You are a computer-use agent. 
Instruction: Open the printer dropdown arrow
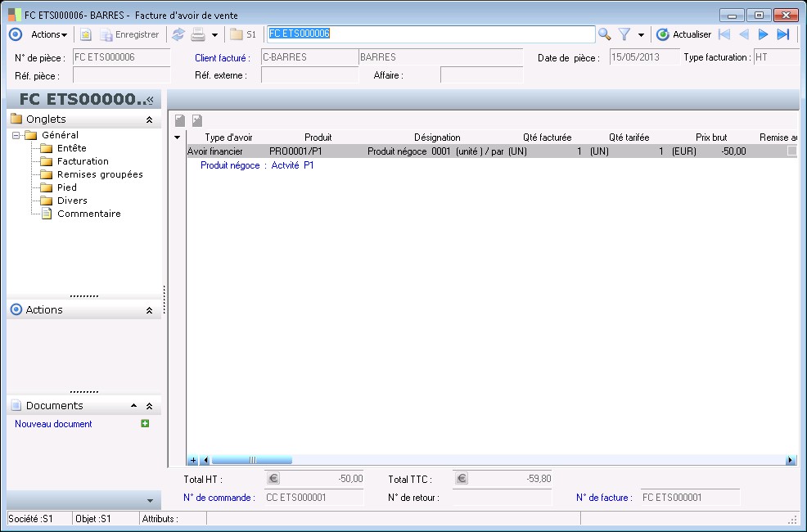coord(214,35)
